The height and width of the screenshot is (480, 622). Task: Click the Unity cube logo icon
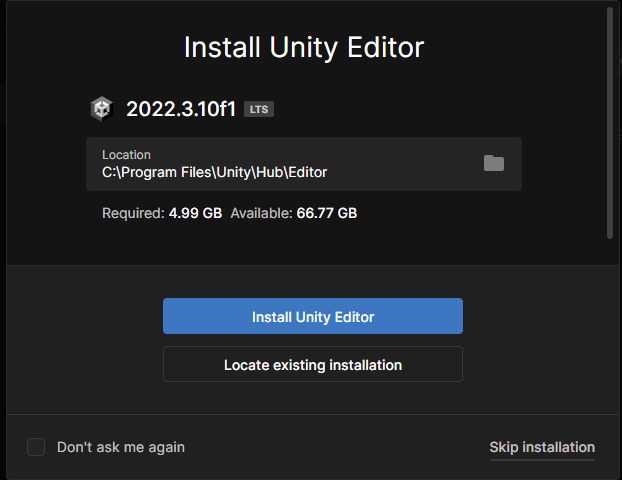[102, 109]
